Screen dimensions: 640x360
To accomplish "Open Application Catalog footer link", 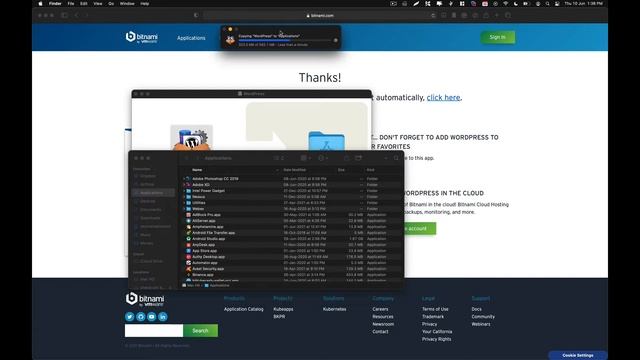I will pos(244,309).
